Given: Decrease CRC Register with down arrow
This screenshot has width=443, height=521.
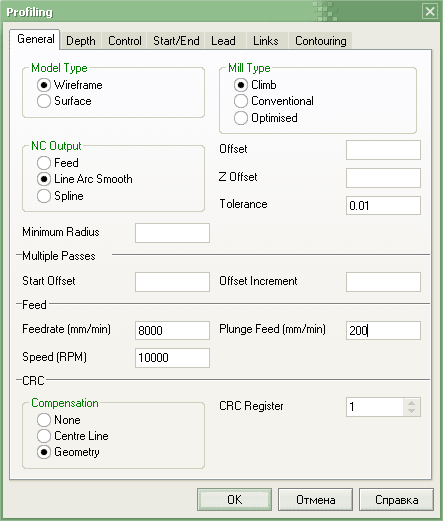Looking at the screenshot, I should pos(412,411).
